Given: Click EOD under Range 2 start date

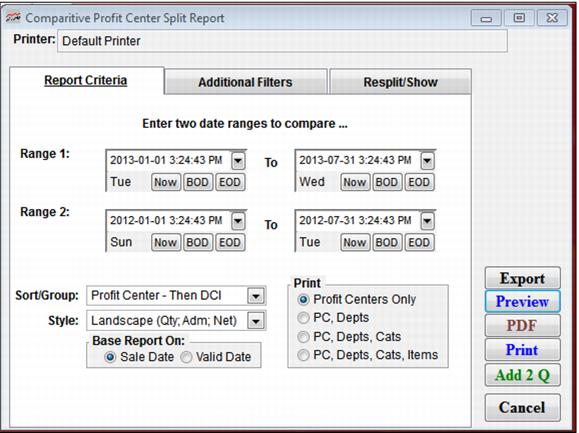Looking at the screenshot, I should pyautogui.click(x=230, y=243).
